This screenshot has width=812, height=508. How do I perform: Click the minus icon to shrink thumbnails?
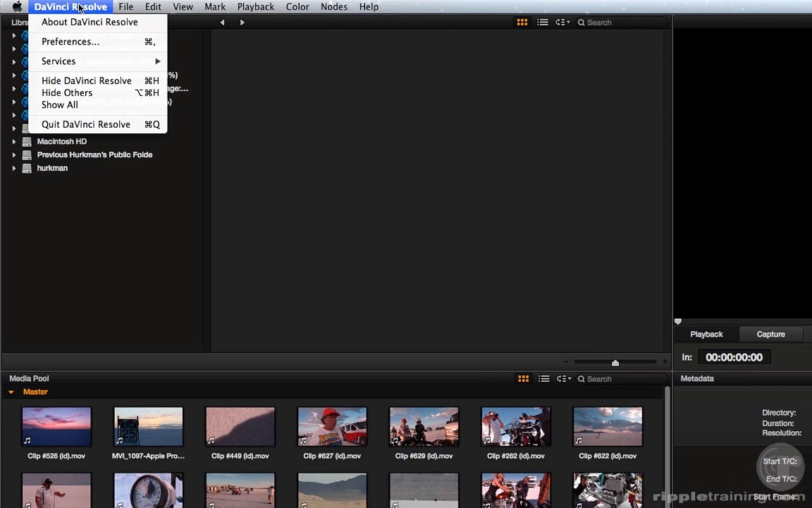tap(565, 362)
